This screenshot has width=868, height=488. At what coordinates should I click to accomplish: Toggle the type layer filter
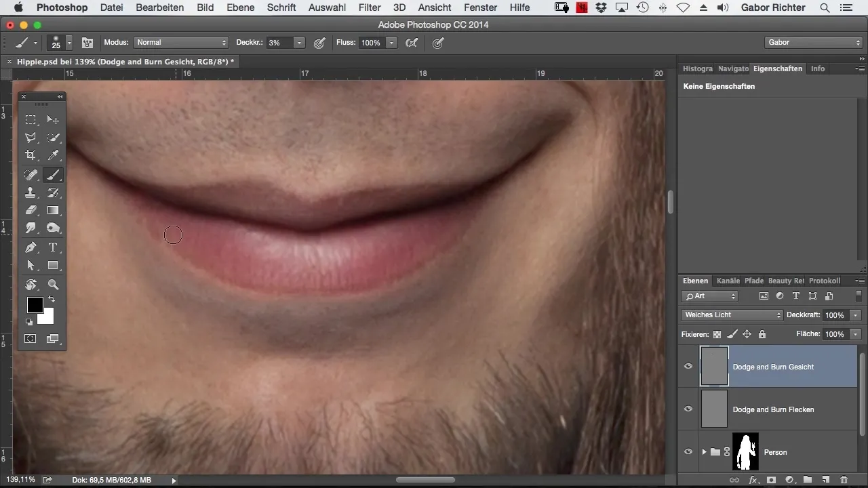pos(796,296)
